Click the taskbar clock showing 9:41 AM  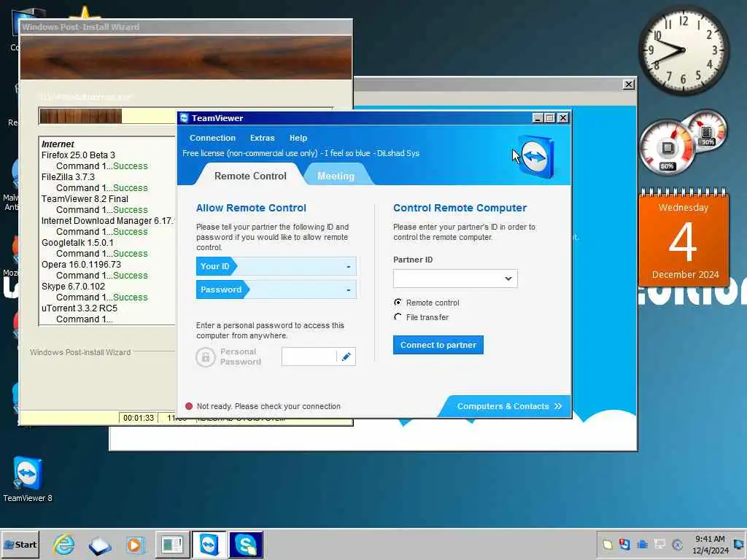click(710, 544)
